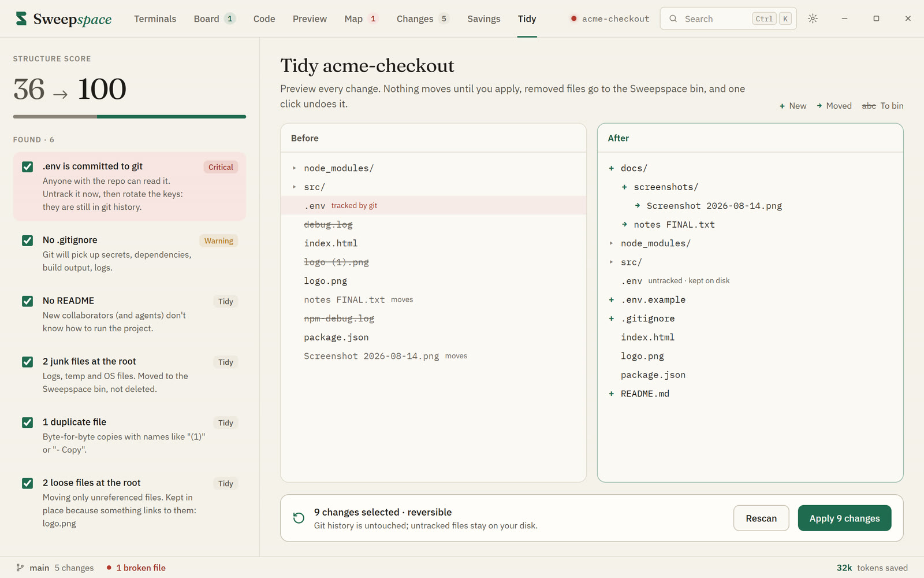Click the plus icon beside README.md

[x=611, y=394]
